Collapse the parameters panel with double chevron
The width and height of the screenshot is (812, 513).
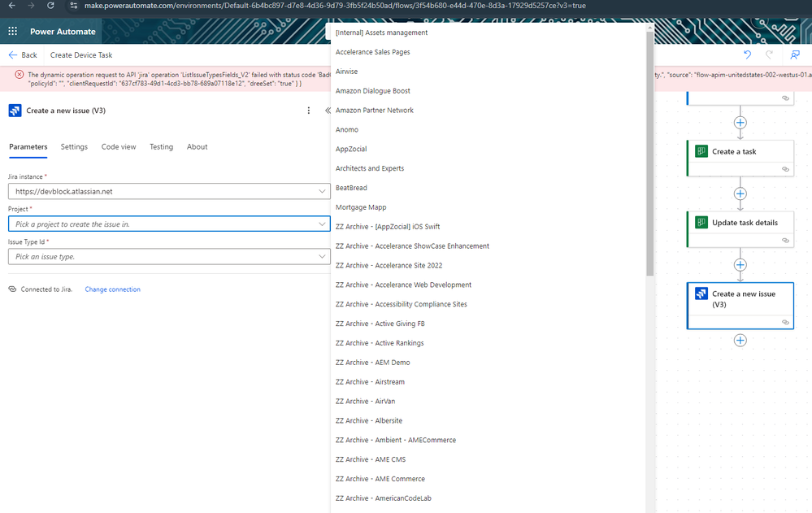(x=328, y=111)
